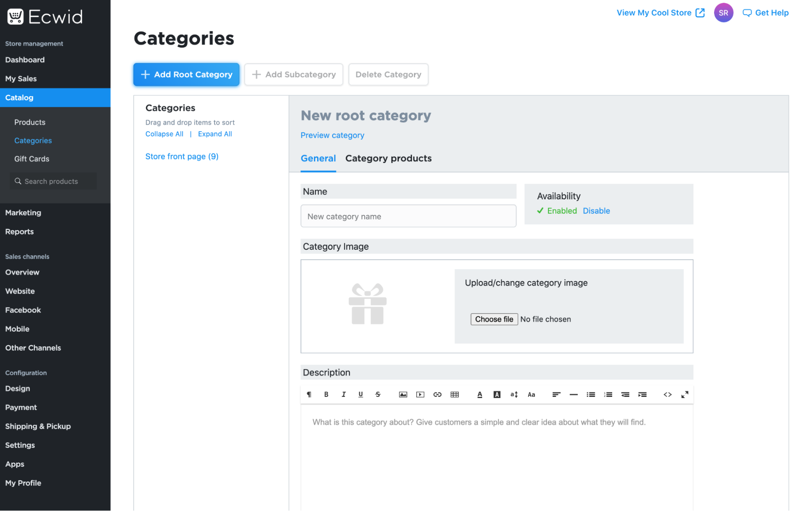
Task: Expand the description editor to fullscreen
Action: (x=685, y=394)
